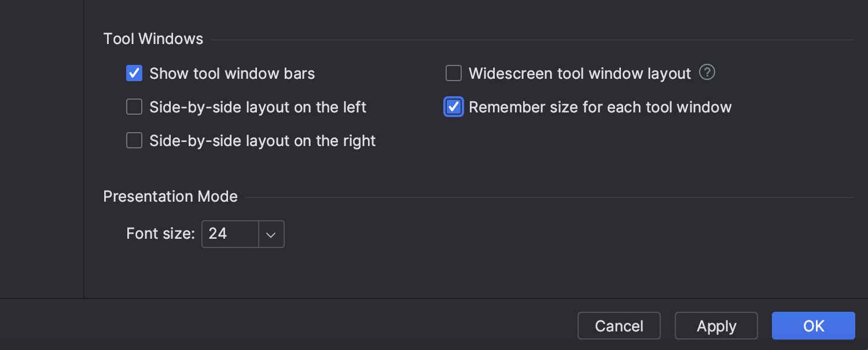The height and width of the screenshot is (350, 868).
Task: Click the Font size value field showing 24
Action: [230, 234]
